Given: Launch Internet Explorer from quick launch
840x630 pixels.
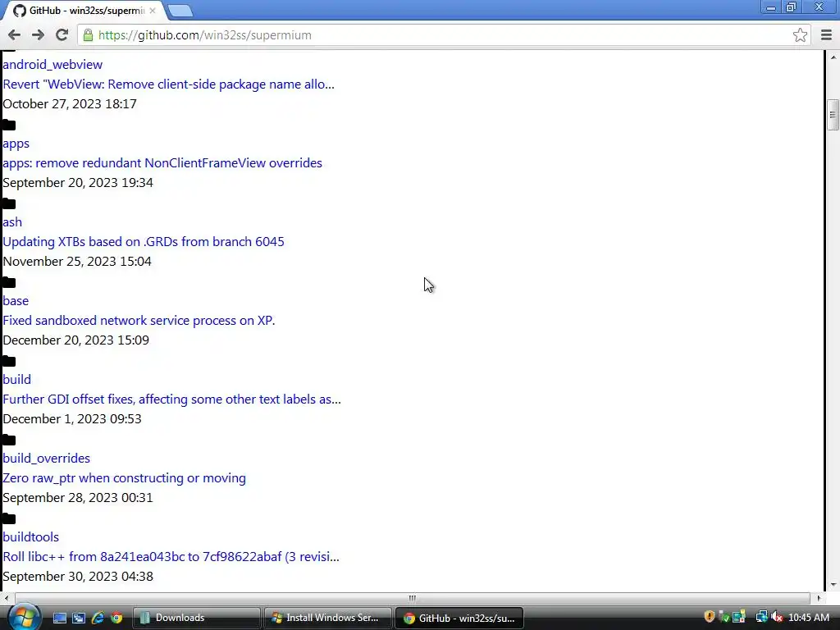Looking at the screenshot, I should pos(98,618).
